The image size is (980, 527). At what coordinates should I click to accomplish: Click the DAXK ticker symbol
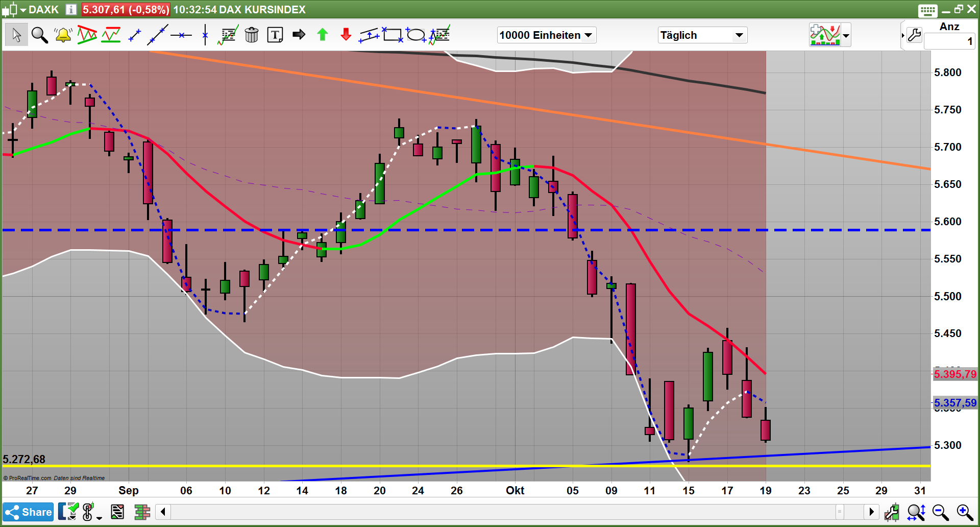[x=43, y=10]
